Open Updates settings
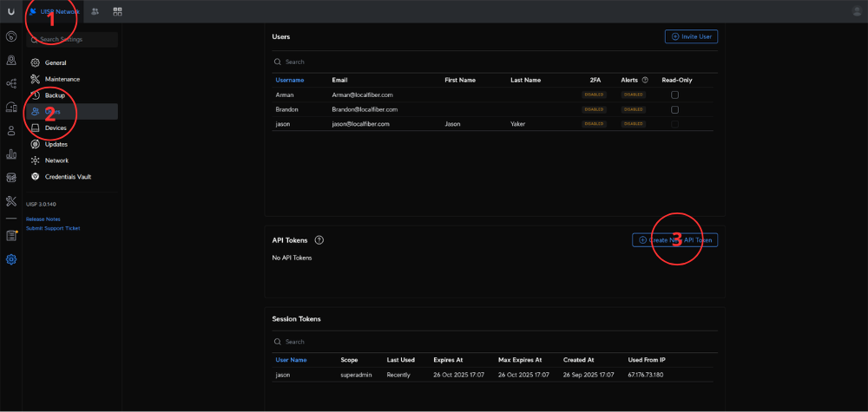 coord(72,144)
